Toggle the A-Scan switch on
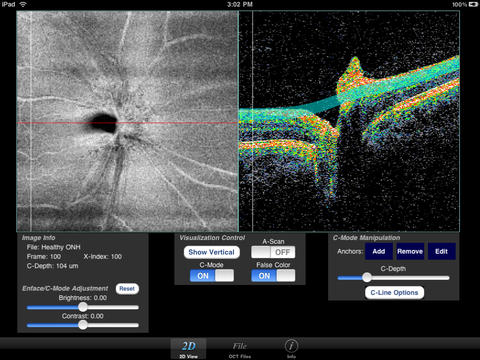Screen dimensions: 480x360 pos(273,252)
